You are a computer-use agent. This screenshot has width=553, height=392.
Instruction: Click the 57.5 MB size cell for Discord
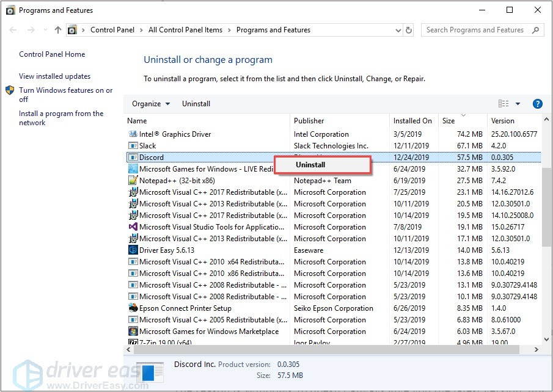(469, 157)
